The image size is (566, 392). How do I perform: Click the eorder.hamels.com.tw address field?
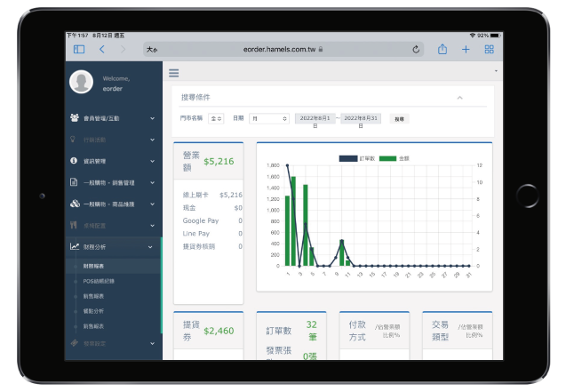[283, 50]
